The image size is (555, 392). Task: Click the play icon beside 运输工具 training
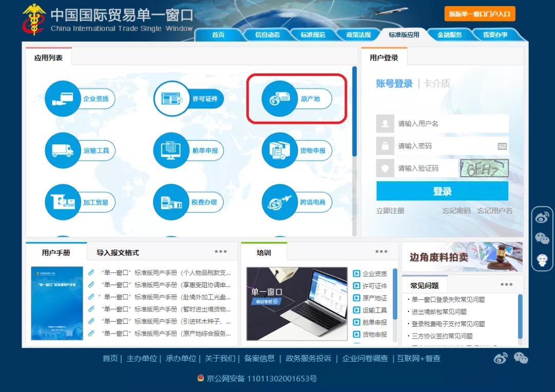[357, 310]
